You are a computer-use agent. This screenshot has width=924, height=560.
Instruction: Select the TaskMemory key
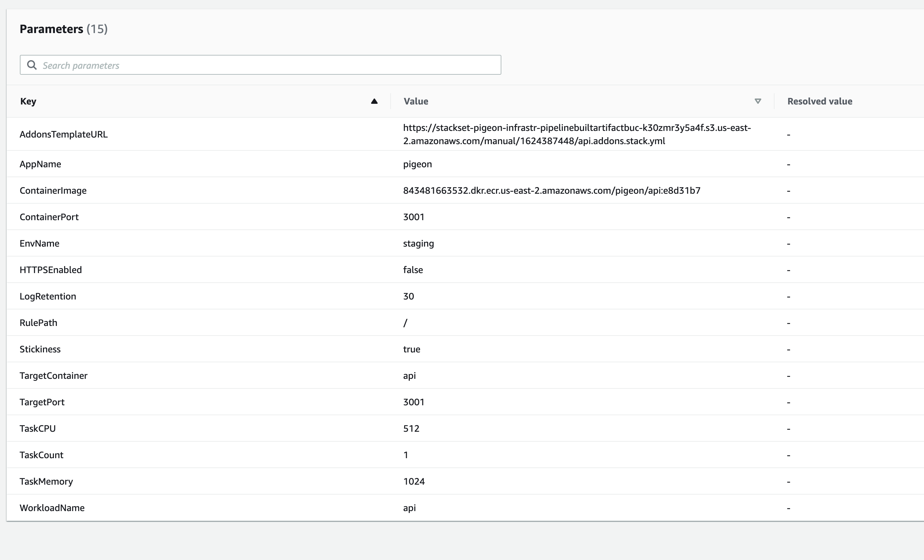(46, 482)
